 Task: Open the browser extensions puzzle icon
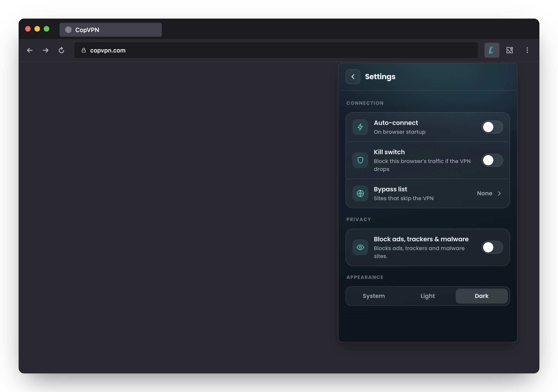click(509, 50)
